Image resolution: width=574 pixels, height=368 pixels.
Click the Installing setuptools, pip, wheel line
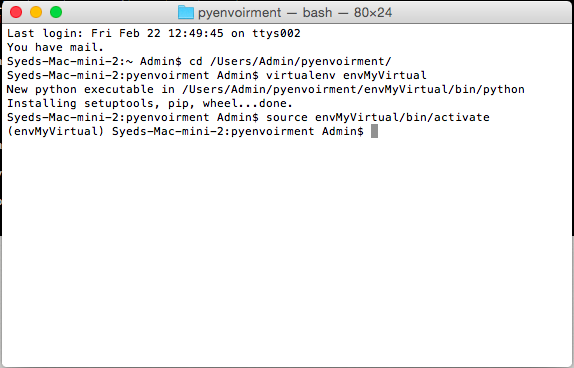coord(150,103)
